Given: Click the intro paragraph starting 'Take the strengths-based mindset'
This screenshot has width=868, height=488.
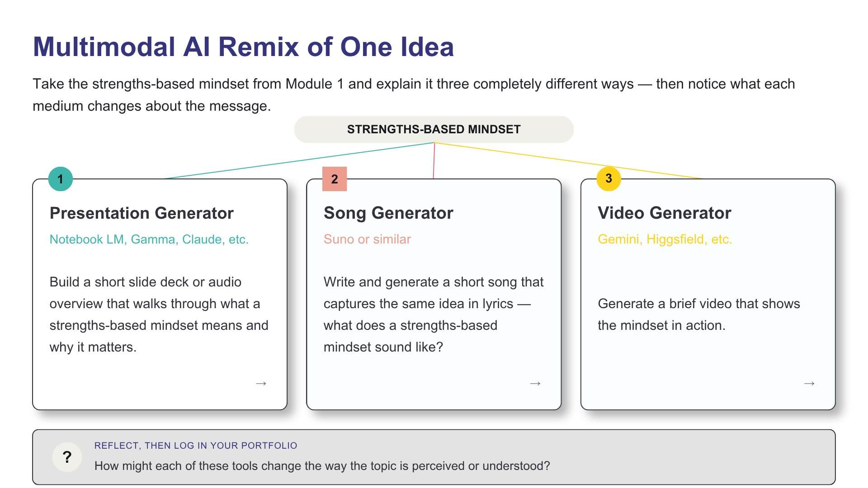Looking at the screenshot, I should coord(414,95).
